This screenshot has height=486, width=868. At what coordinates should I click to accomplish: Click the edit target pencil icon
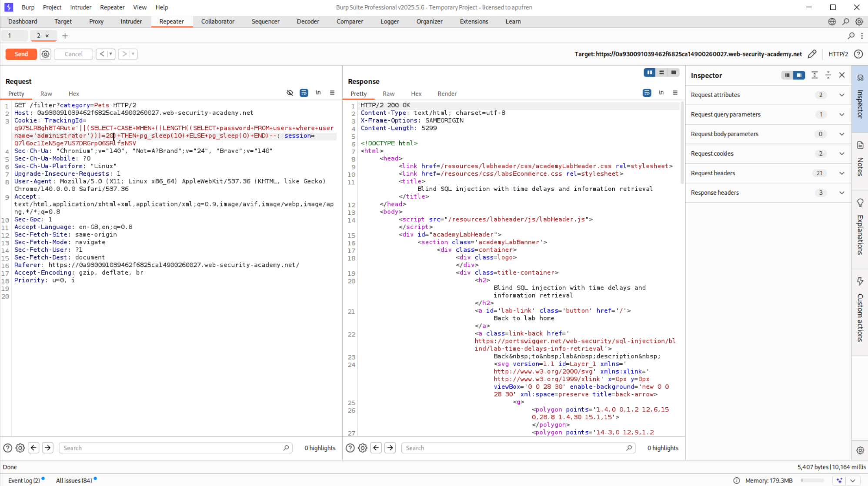tap(812, 54)
